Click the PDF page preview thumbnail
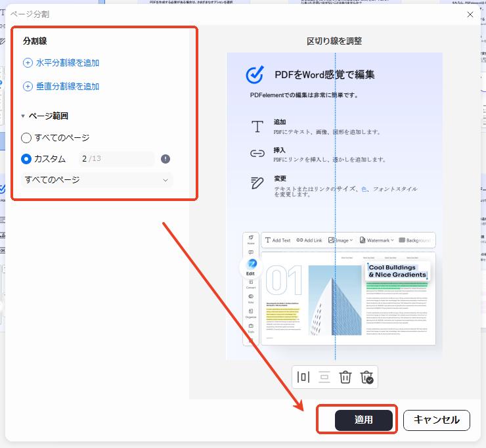 [x=334, y=206]
